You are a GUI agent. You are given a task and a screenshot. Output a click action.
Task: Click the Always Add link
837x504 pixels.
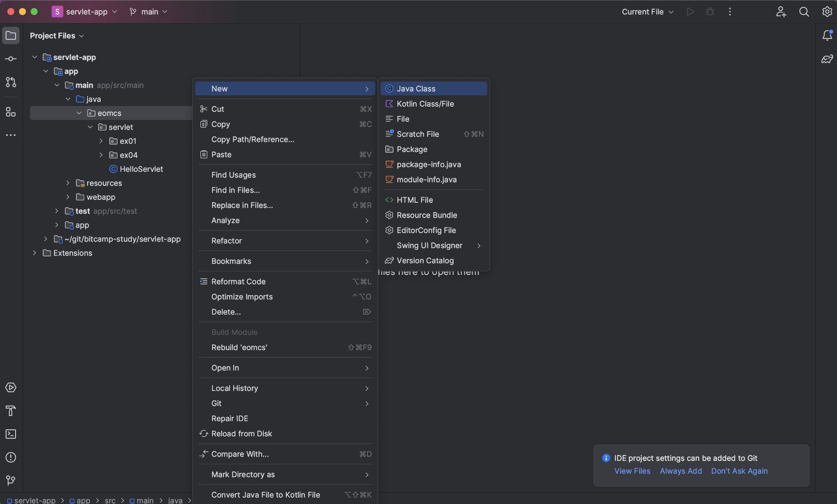(x=681, y=471)
